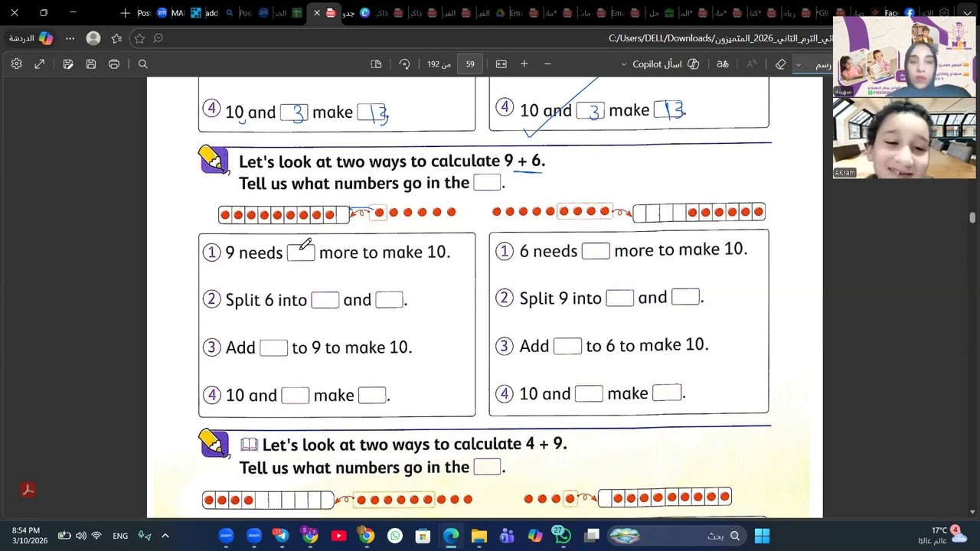
Task: Click the vertical scrollbar thumb
Action: 972,217
